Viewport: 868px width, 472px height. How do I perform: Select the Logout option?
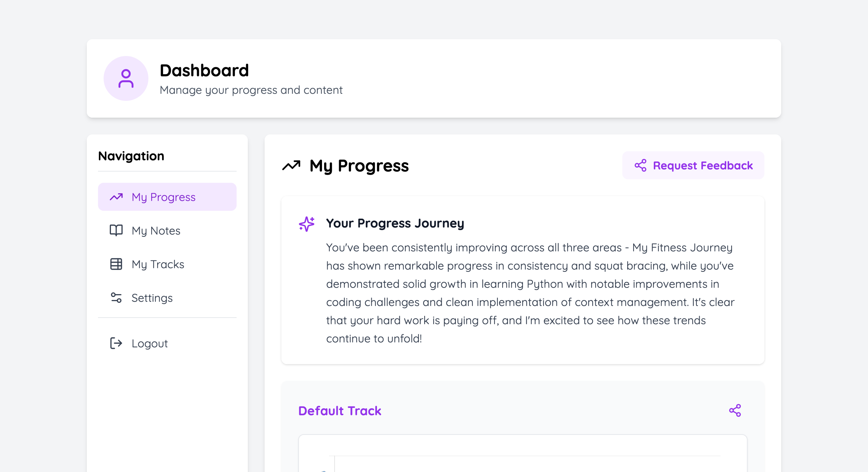pyautogui.click(x=149, y=343)
